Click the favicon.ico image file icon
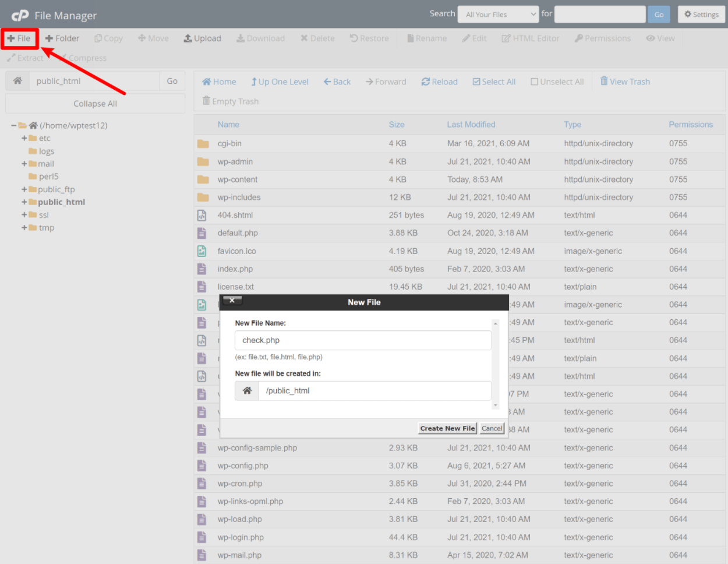Screen dimensions: 728x564 pos(202,251)
